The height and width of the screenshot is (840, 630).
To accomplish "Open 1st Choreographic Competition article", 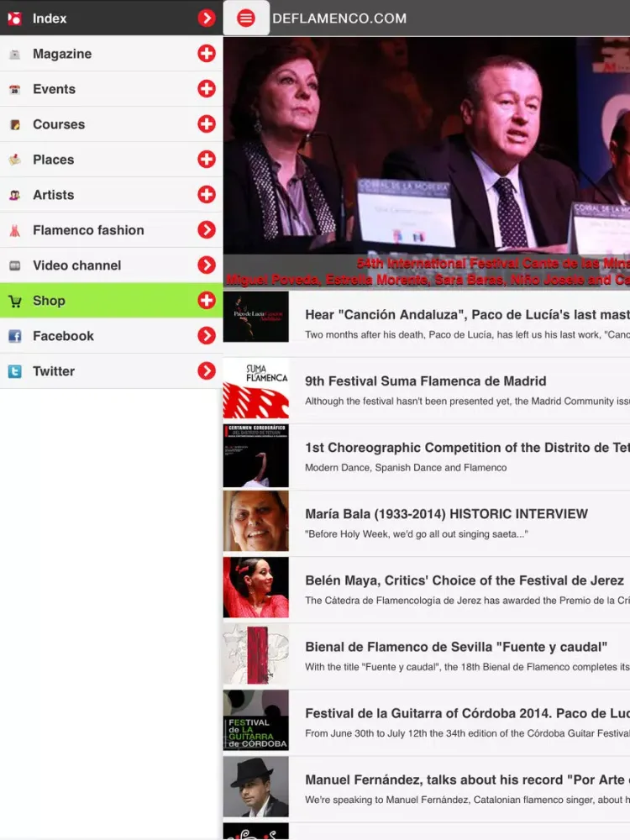I will click(x=427, y=456).
